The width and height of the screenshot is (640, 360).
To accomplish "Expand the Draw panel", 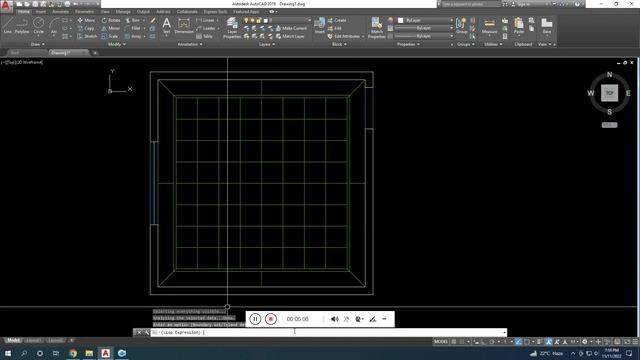I will (x=38, y=44).
